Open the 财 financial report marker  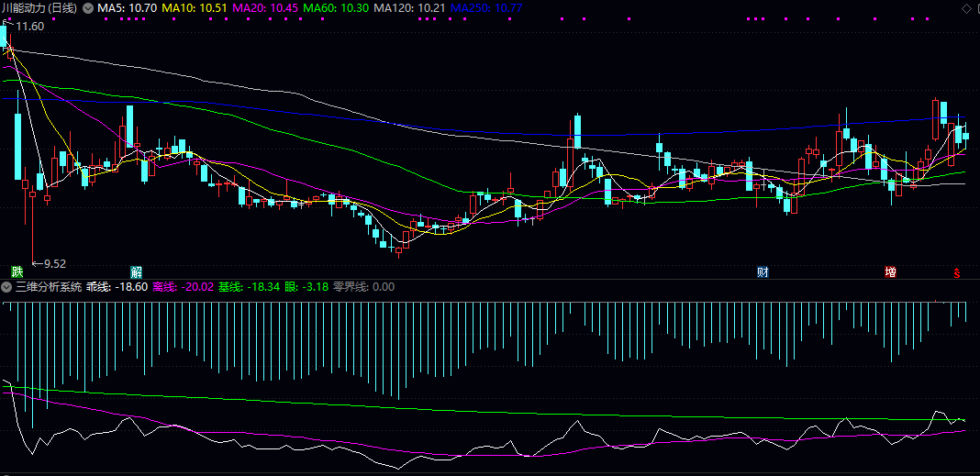tap(763, 271)
